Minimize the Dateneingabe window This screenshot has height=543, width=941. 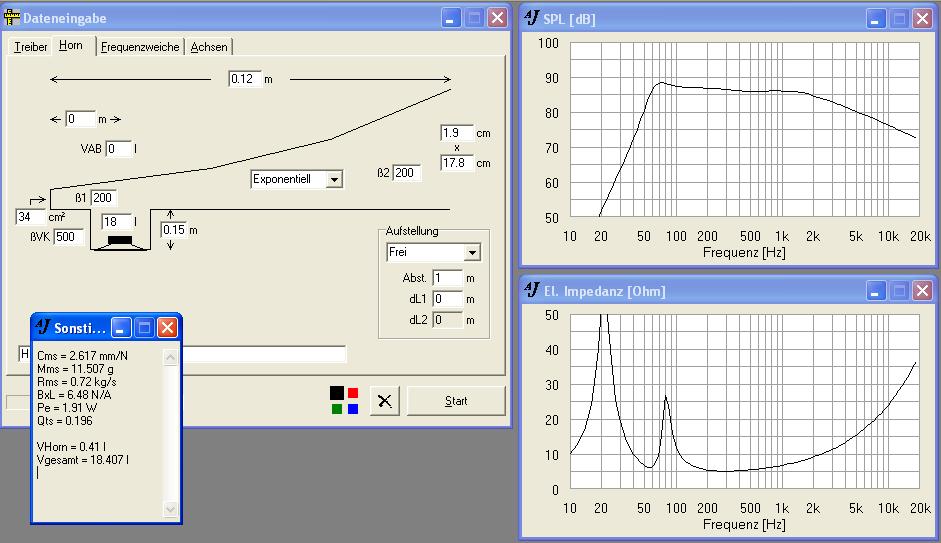coord(451,18)
